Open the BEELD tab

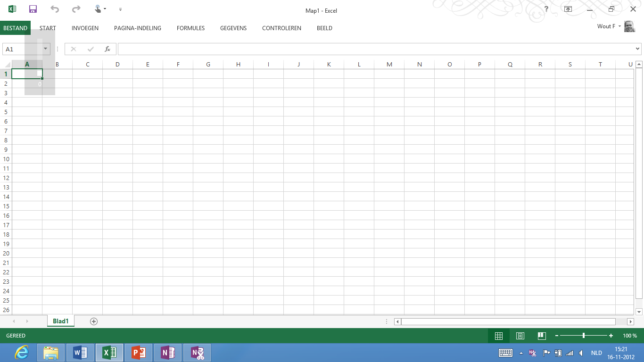click(324, 28)
